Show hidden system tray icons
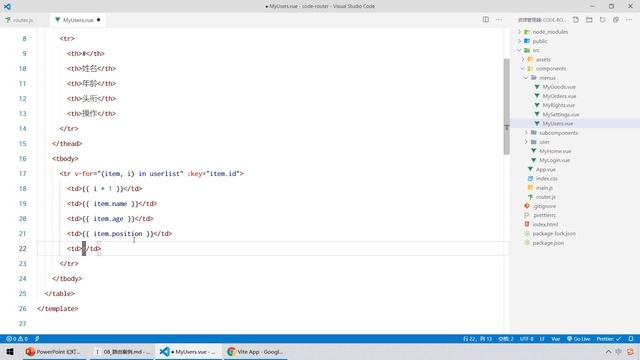 click(608, 352)
